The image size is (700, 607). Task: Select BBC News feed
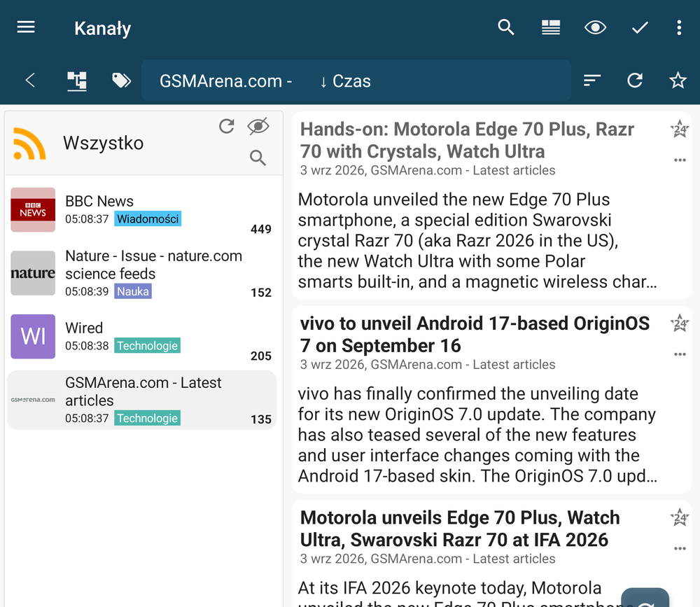point(141,210)
